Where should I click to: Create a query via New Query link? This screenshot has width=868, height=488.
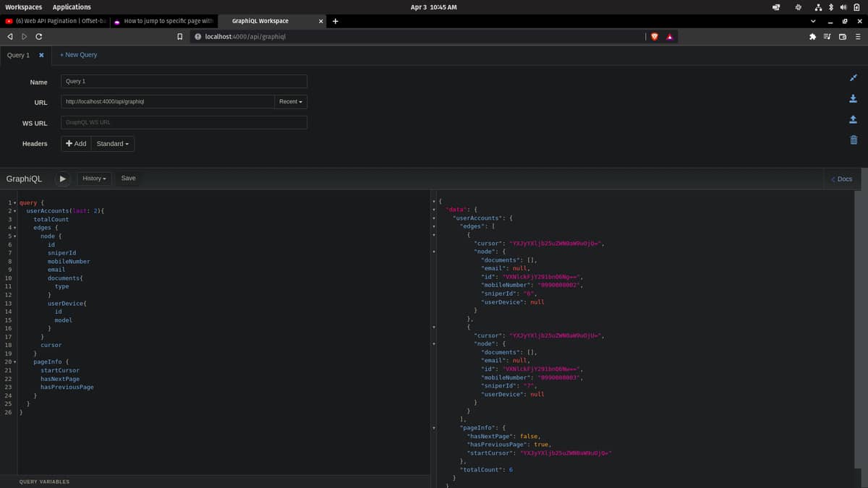(x=78, y=54)
